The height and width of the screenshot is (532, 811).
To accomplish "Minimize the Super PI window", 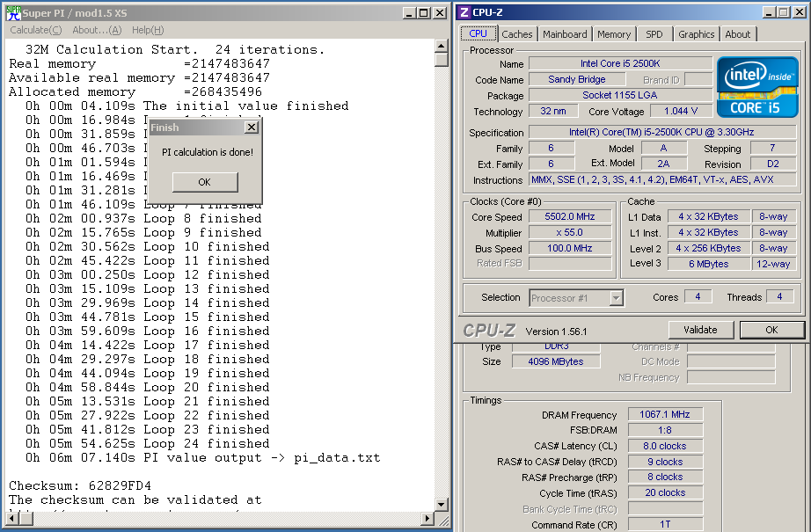I will (409, 13).
